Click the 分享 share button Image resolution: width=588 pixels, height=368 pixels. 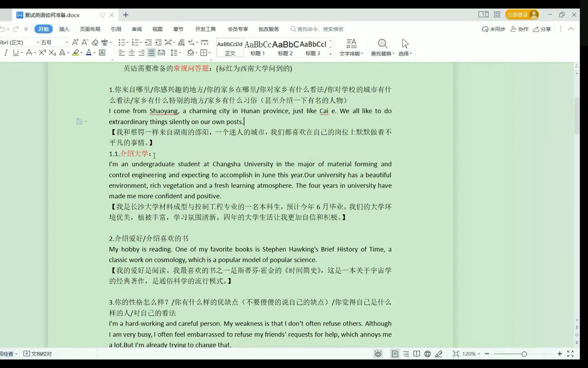click(542, 29)
